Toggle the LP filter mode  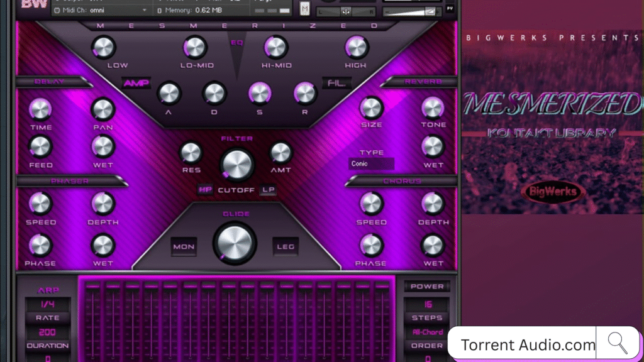(x=268, y=190)
